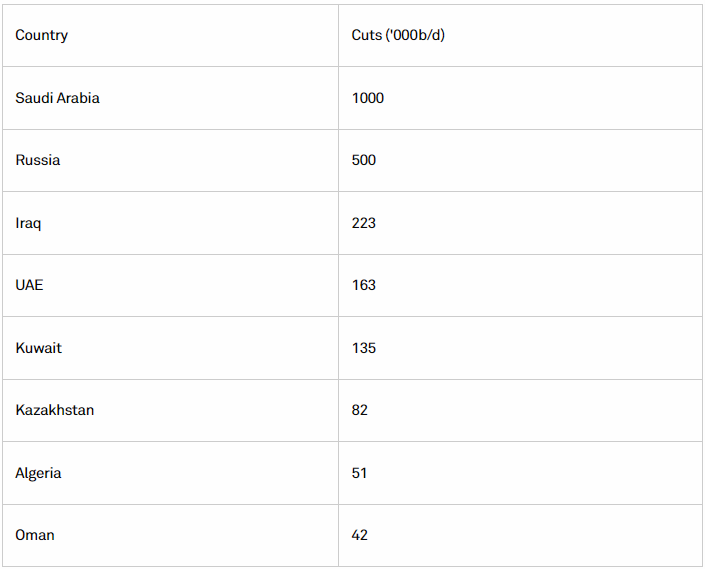The width and height of the screenshot is (705, 569).
Task: Click the Kuwait country cell
Action: click(x=170, y=348)
